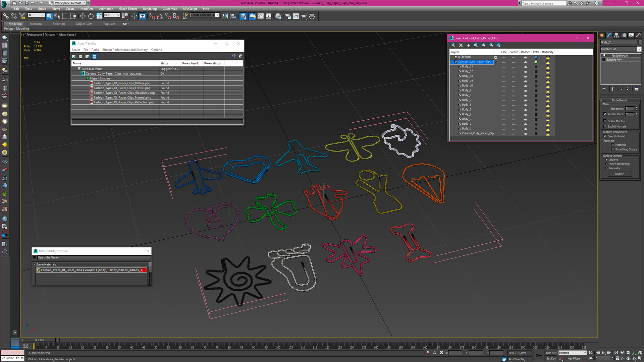This screenshot has width=644, height=362.
Task: Click the object color swatch beside Body_5
Action: click(640, 42)
